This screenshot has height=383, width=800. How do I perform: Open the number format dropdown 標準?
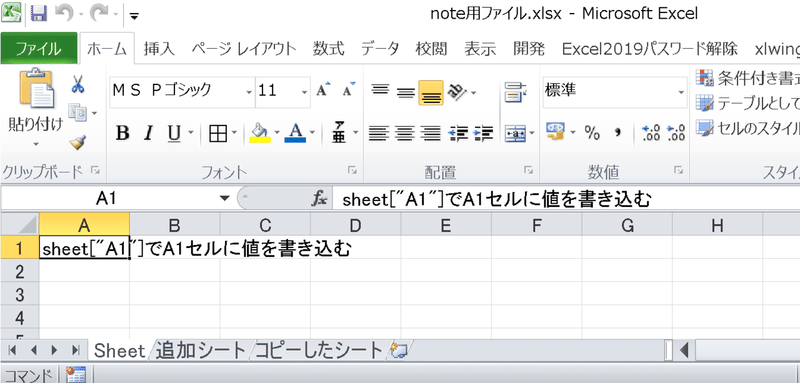(682, 92)
